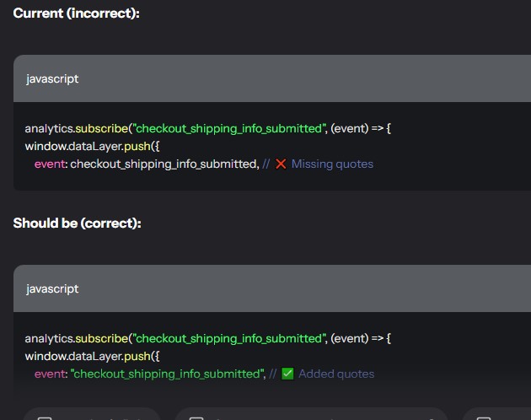Click the green checkmark emoji in the comment
This screenshot has width=531, height=420.
coord(287,374)
